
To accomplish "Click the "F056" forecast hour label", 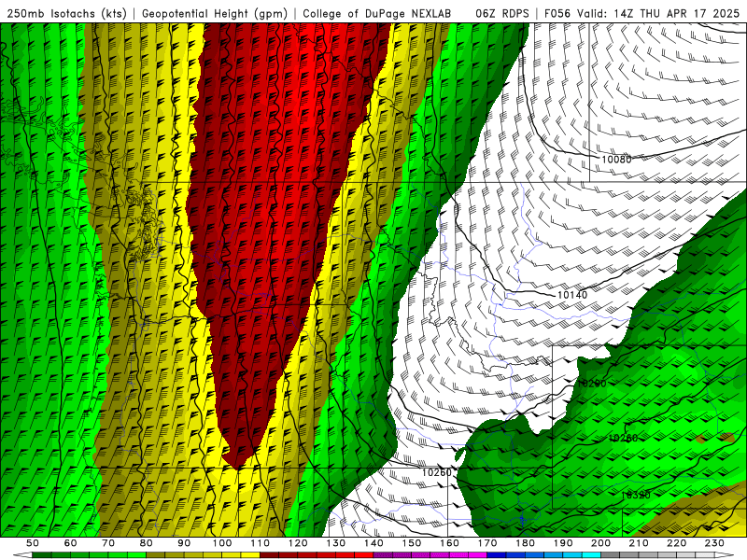I will pos(557,13).
